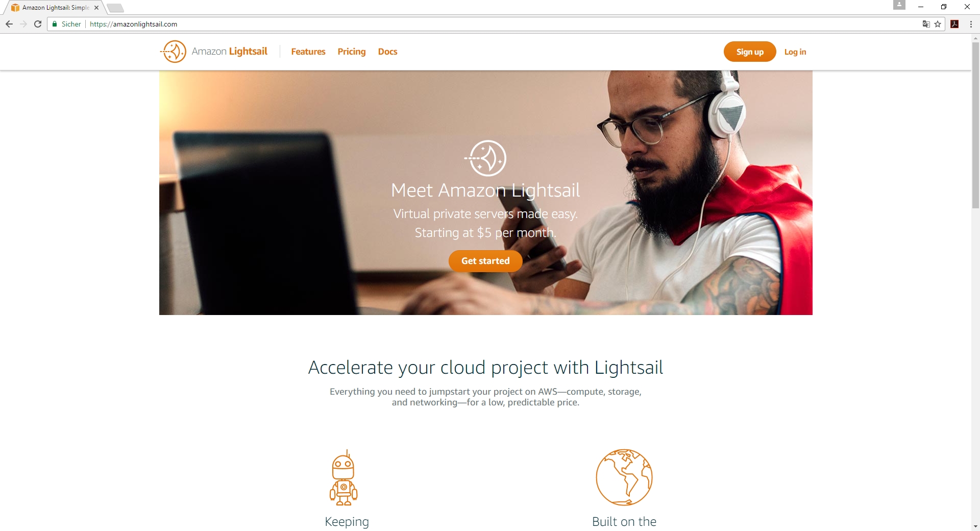Click the orange Sign up button

750,52
